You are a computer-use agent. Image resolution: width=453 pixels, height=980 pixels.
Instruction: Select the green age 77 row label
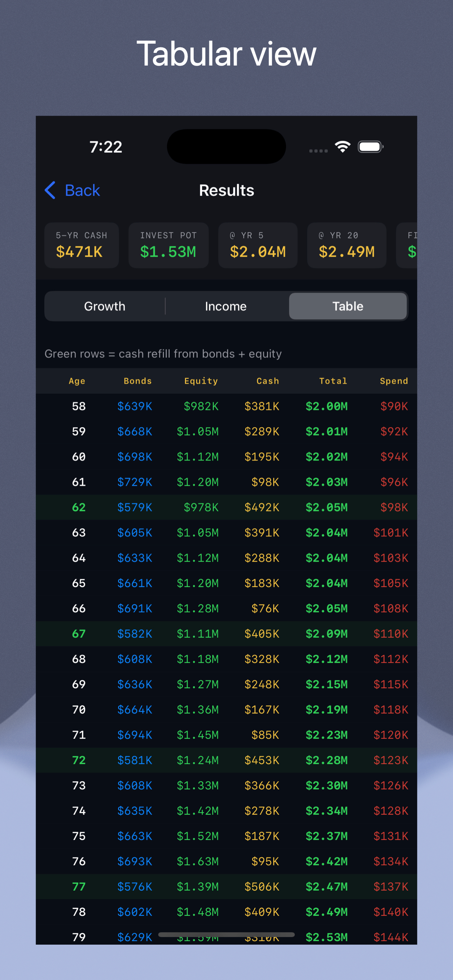[x=79, y=887]
